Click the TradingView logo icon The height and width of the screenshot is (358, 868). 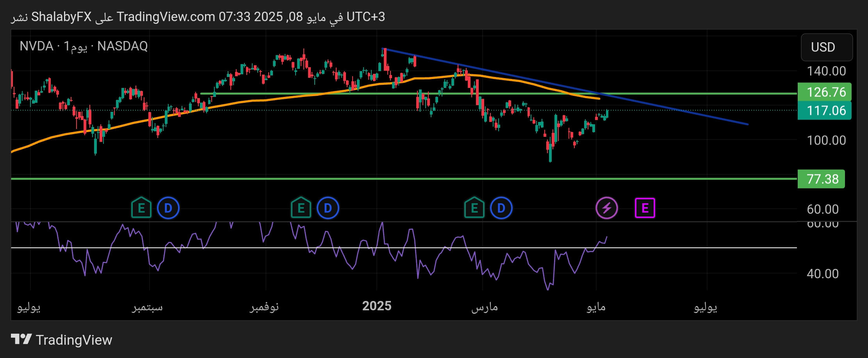[21, 339]
